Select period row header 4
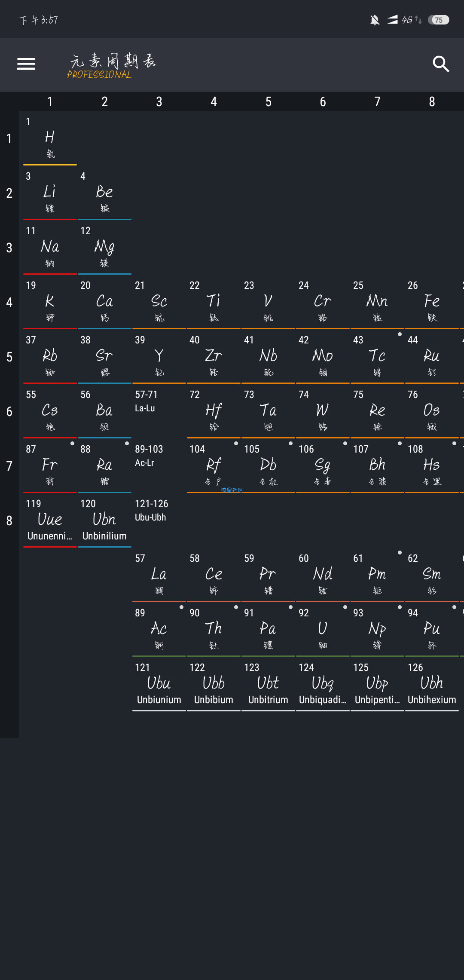This screenshot has height=980, width=464. click(x=9, y=302)
